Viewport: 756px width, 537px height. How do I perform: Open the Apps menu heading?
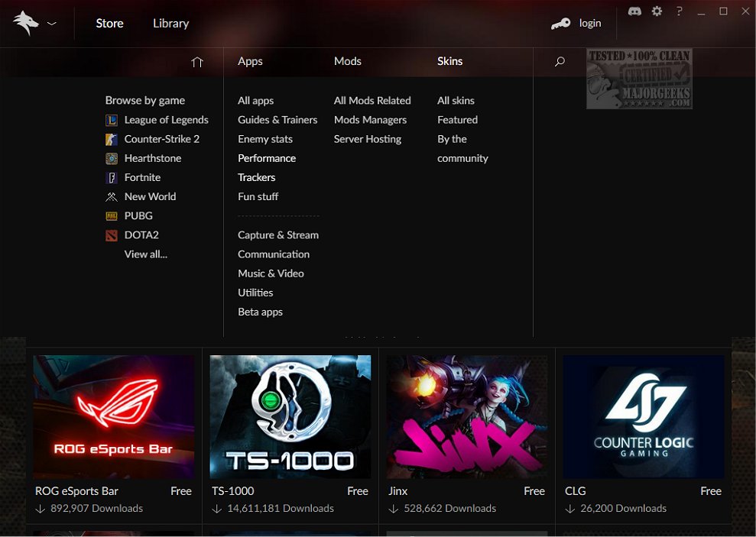coord(250,61)
